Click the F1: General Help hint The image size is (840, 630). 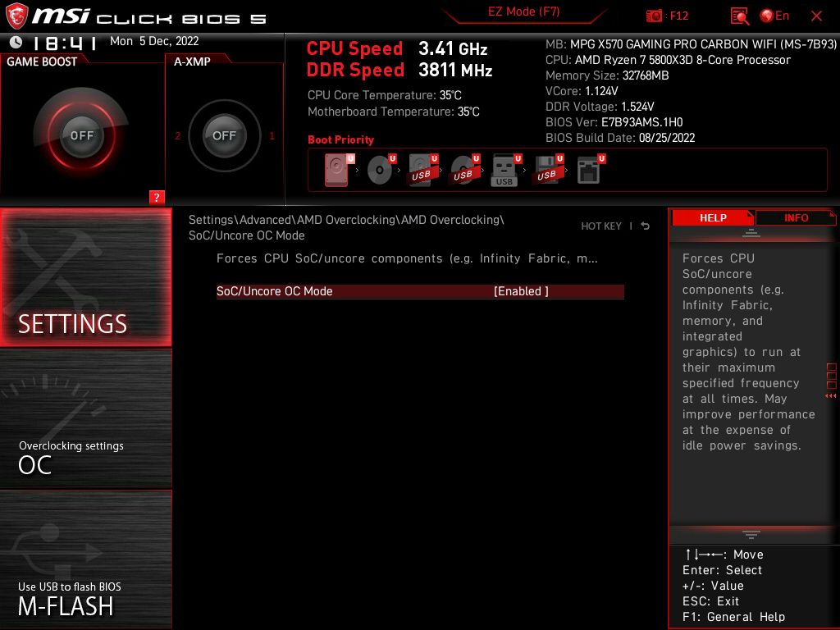[733, 617]
